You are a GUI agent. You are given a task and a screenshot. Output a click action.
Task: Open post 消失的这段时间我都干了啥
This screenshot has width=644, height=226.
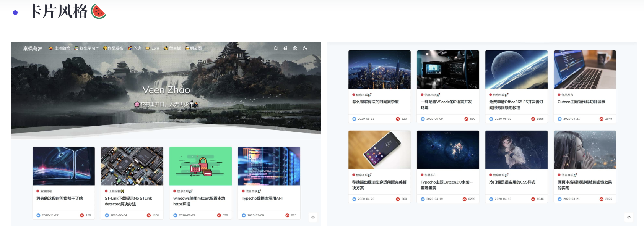60,199
